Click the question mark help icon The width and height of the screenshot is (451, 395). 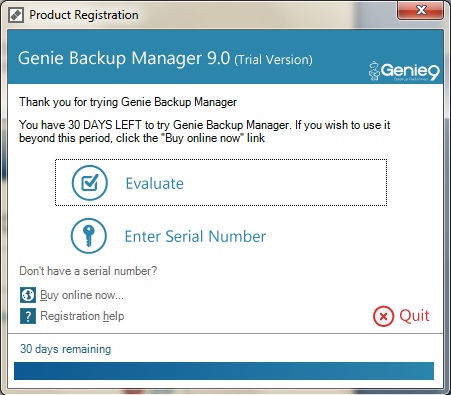(28, 316)
